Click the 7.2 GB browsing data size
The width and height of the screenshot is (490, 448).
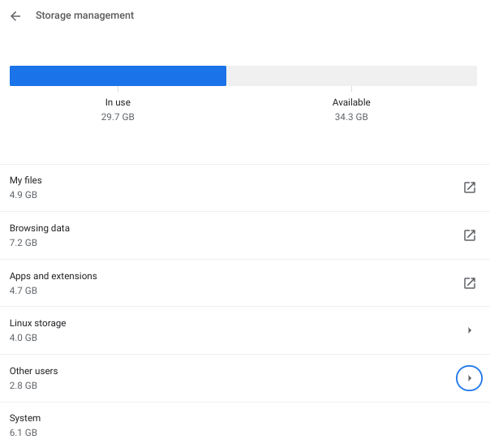pos(24,243)
